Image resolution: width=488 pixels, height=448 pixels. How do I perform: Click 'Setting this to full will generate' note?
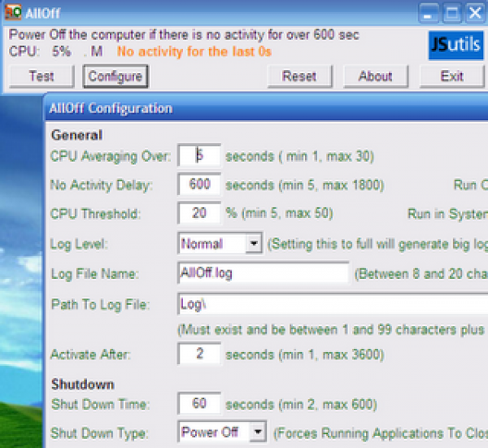tap(378, 244)
